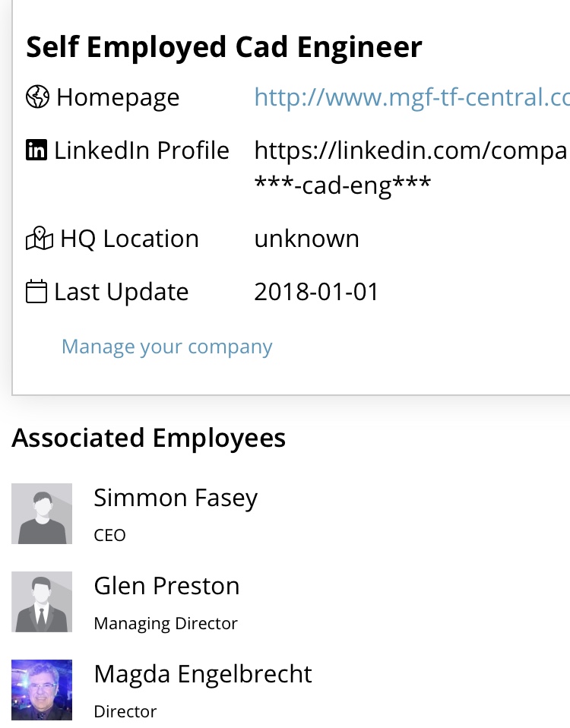The height and width of the screenshot is (728, 570).
Task: Click the globe Homepage icon
Action: click(x=37, y=97)
